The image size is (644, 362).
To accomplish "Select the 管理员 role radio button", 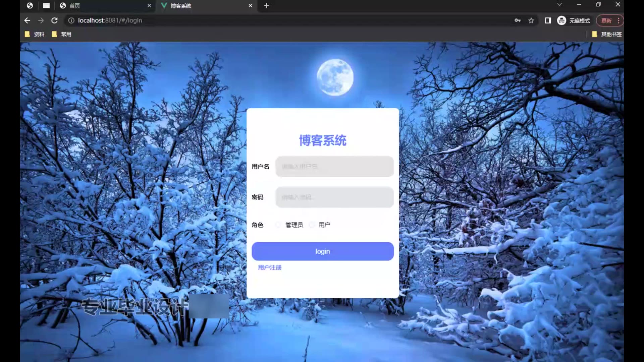I will point(278,225).
